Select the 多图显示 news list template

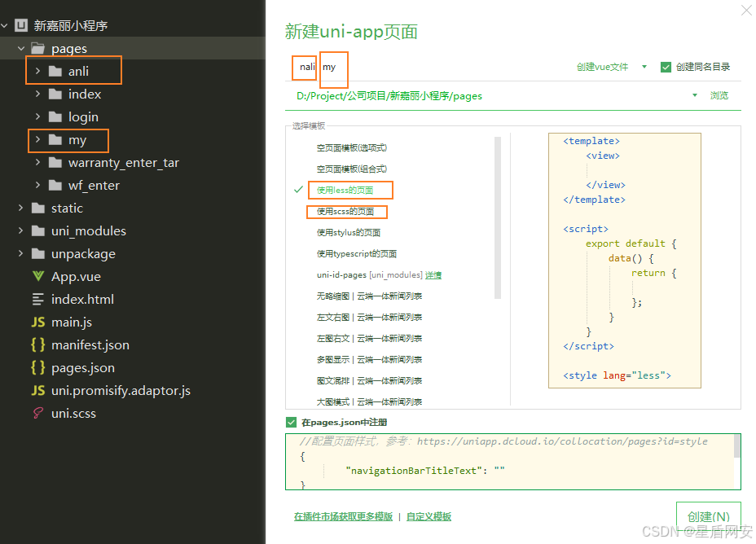(369, 360)
